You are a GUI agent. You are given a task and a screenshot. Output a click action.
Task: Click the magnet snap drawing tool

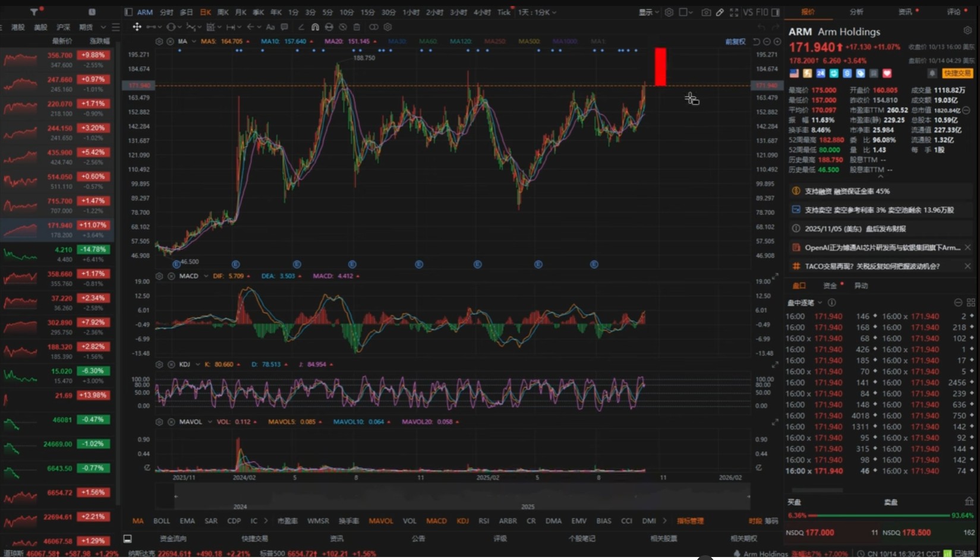click(315, 27)
